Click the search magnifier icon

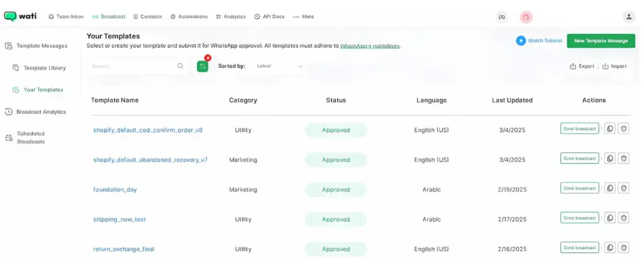(180, 66)
